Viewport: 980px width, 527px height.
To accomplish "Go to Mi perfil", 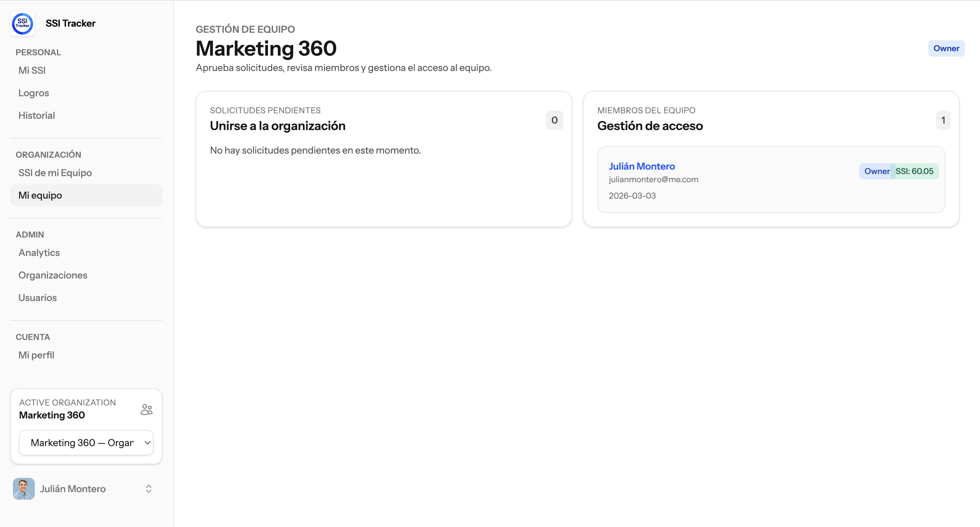I will [36, 355].
